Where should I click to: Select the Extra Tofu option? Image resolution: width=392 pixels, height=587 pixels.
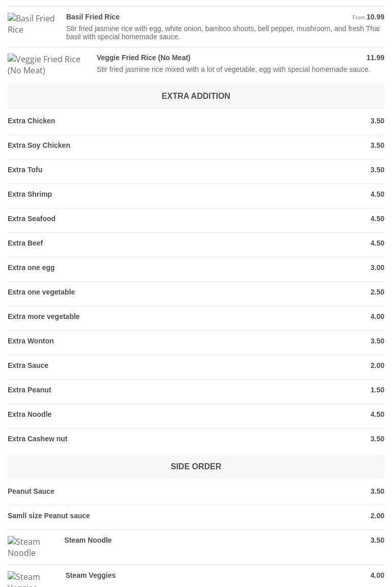coord(25,170)
